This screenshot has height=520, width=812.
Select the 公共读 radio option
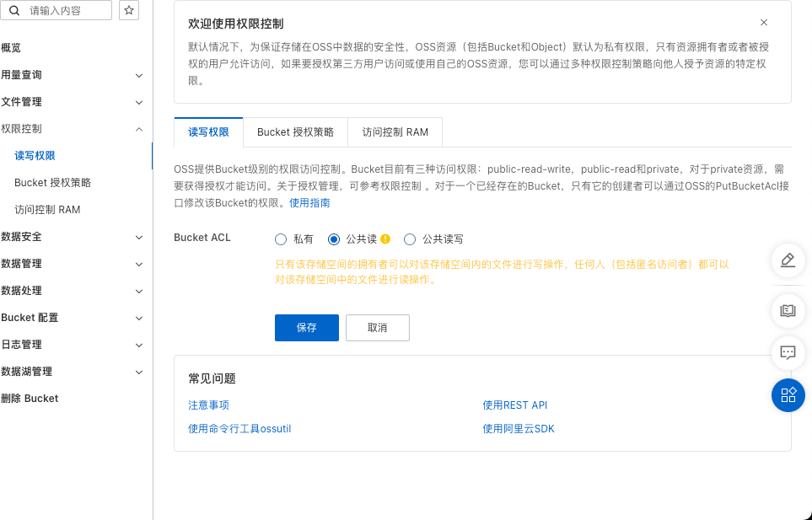334,239
